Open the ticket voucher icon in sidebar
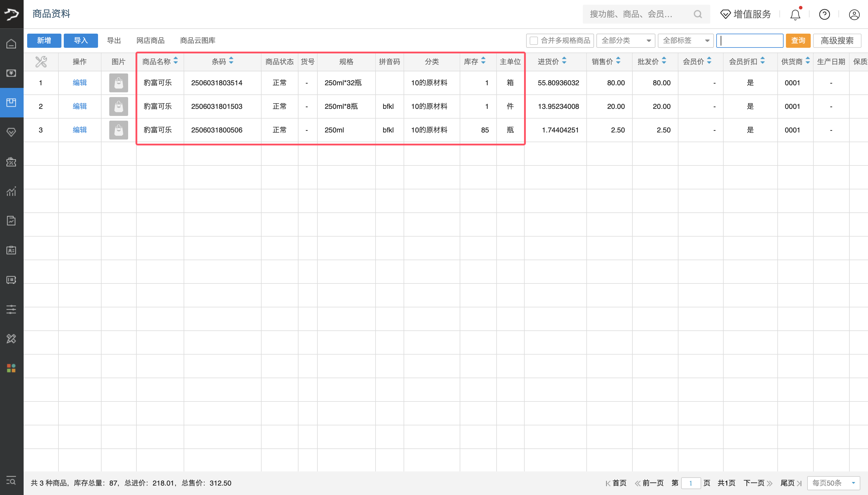The width and height of the screenshot is (868, 495). tap(11, 280)
